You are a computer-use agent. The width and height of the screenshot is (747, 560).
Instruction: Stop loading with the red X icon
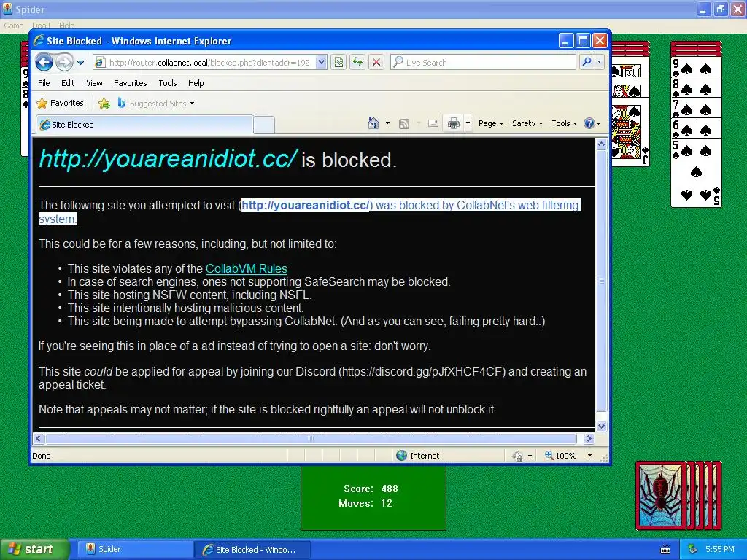376,63
